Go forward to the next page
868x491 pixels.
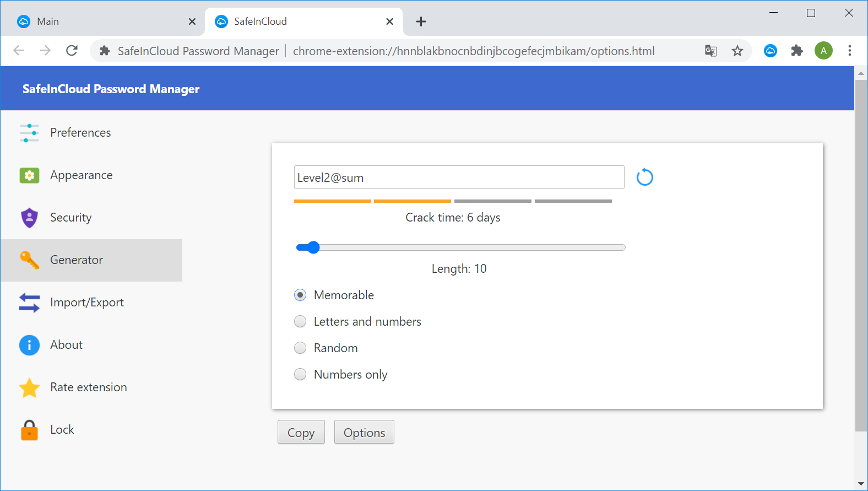[45, 51]
